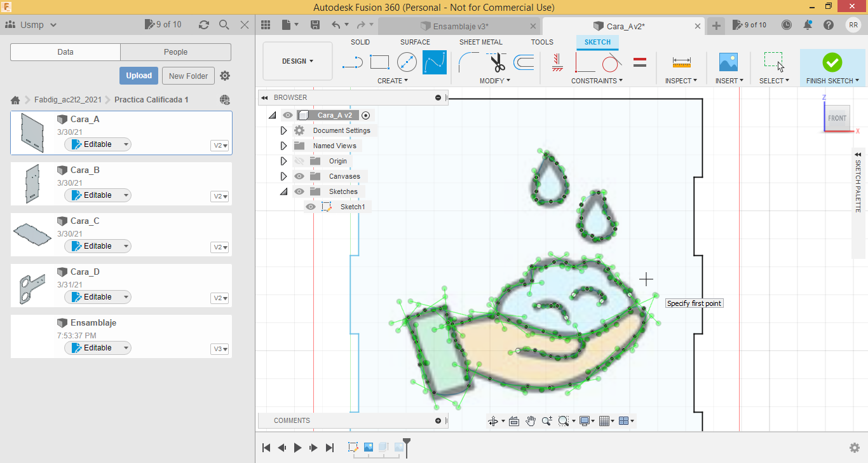Click the Look At icon
This screenshot has height=463, width=868.
[514, 421]
